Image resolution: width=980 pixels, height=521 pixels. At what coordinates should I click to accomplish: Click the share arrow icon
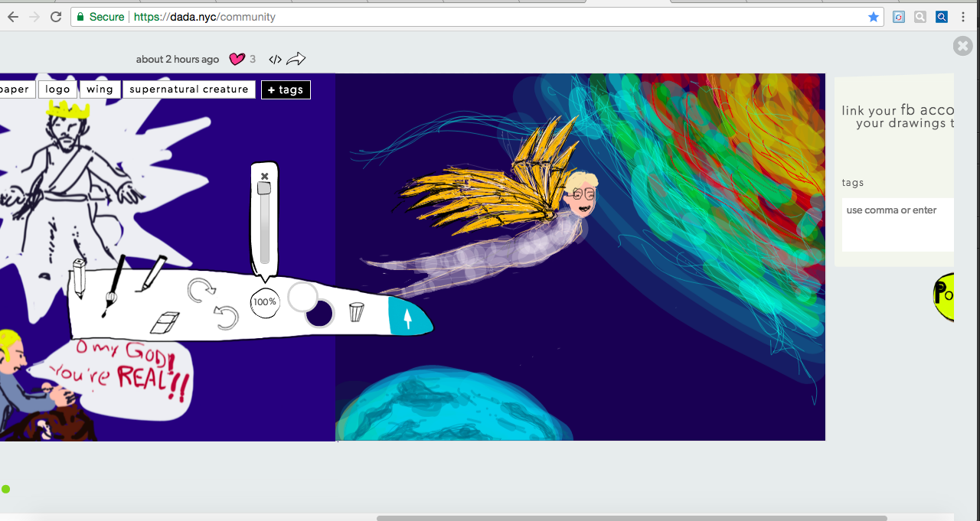click(296, 59)
